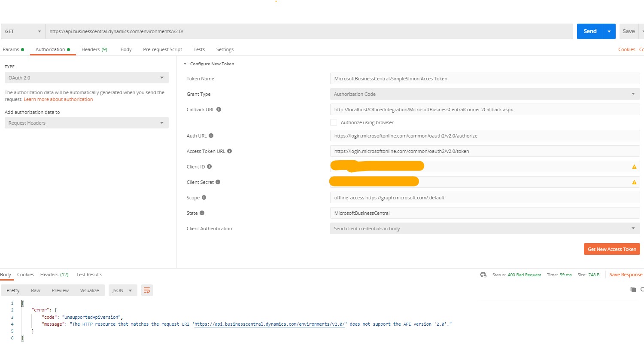Click the Auth URL input field

[485, 136]
